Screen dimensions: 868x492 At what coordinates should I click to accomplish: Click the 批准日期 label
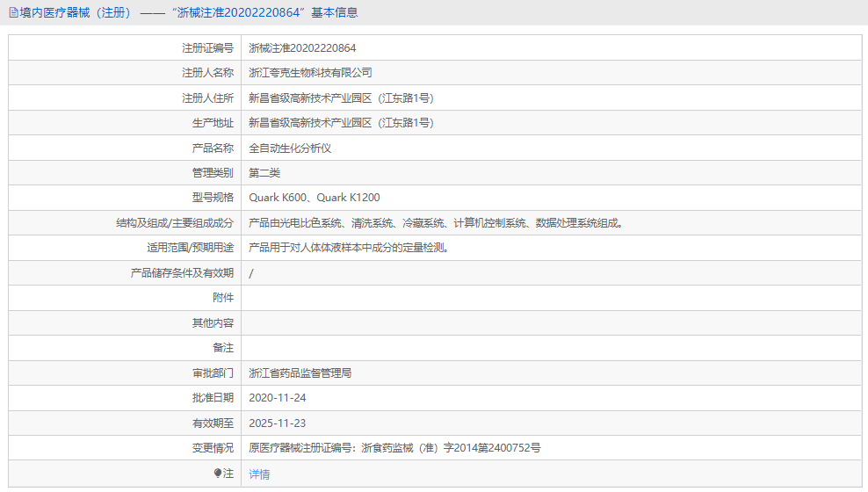[x=213, y=398]
